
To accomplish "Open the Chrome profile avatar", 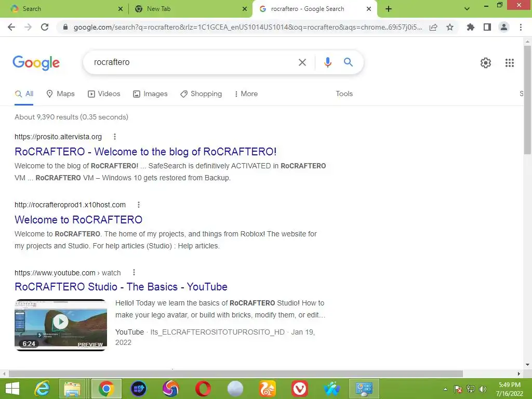I will [504, 27].
